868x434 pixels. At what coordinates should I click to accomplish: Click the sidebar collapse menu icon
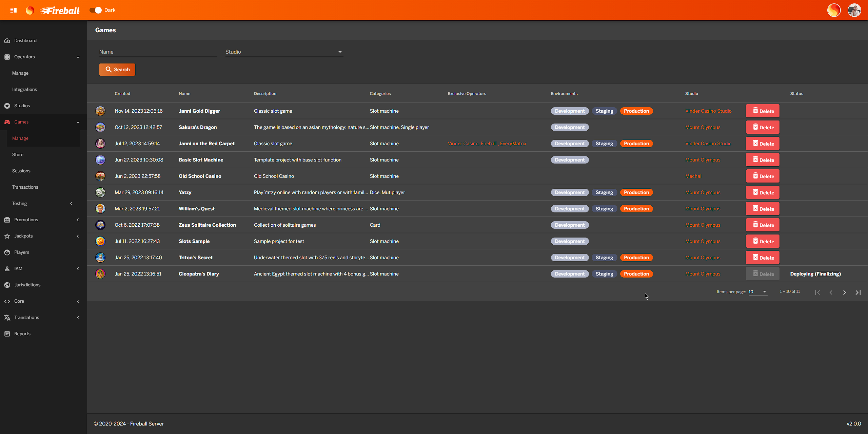point(14,10)
